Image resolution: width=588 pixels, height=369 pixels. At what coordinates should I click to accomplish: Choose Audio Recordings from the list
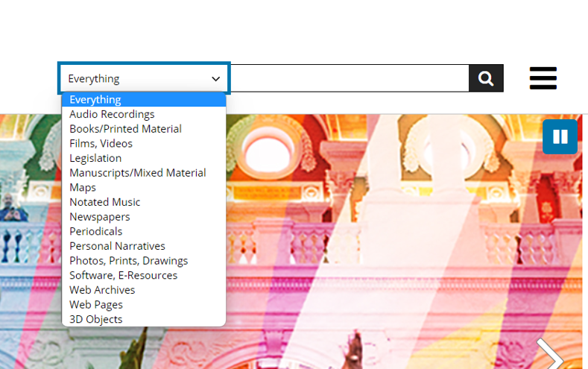pyautogui.click(x=144, y=114)
